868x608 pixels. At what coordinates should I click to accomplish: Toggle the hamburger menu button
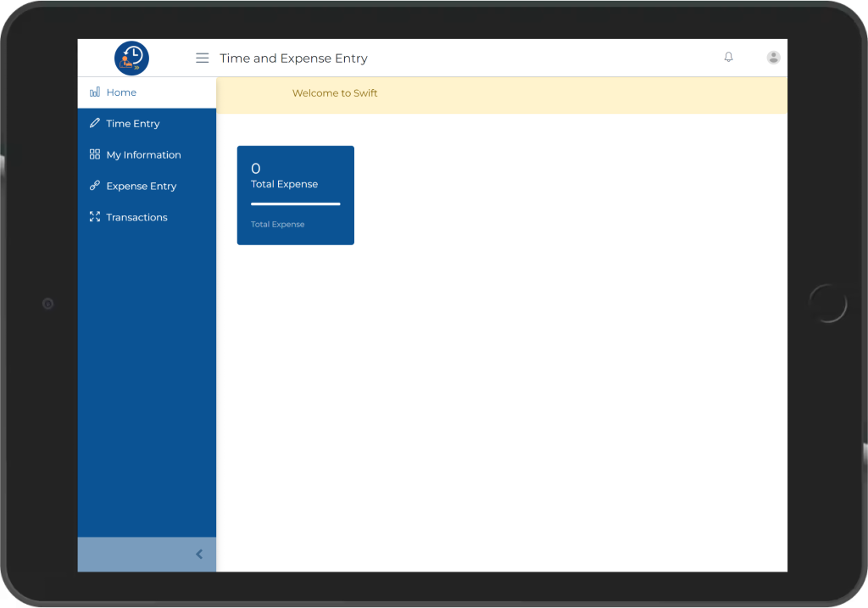[x=202, y=59]
